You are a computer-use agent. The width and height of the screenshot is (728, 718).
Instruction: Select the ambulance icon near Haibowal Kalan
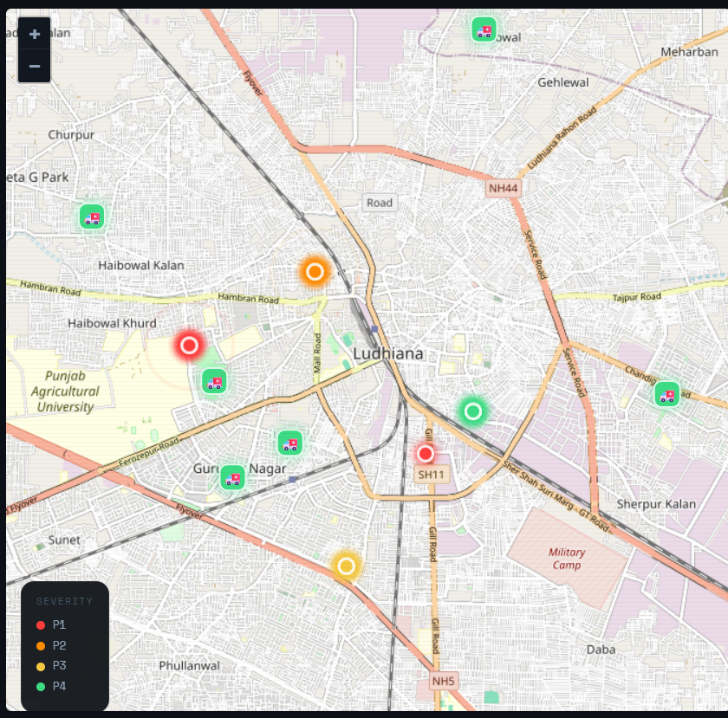92,217
